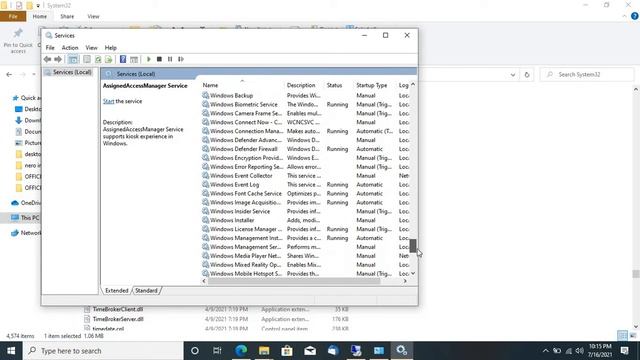This screenshot has width=640, height=360.
Task: Open the Services File menu
Action: tap(50, 48)
